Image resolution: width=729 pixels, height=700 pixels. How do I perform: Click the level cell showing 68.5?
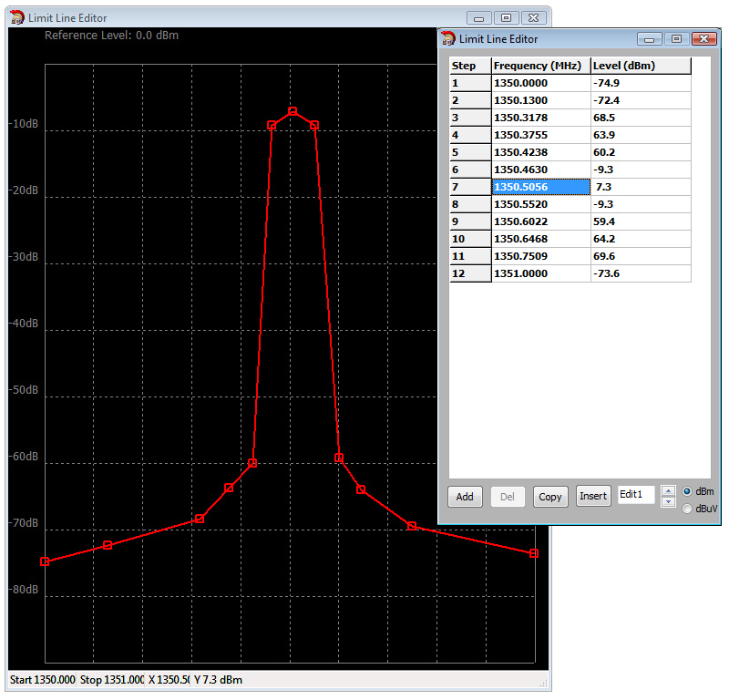tap(640, 118)
